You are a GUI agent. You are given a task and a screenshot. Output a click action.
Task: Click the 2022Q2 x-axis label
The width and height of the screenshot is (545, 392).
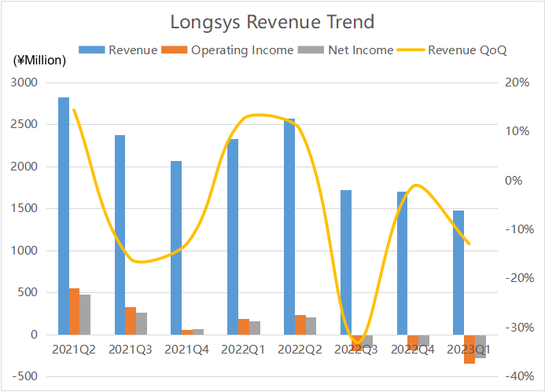pyautogui.click(x=300, y=350)
